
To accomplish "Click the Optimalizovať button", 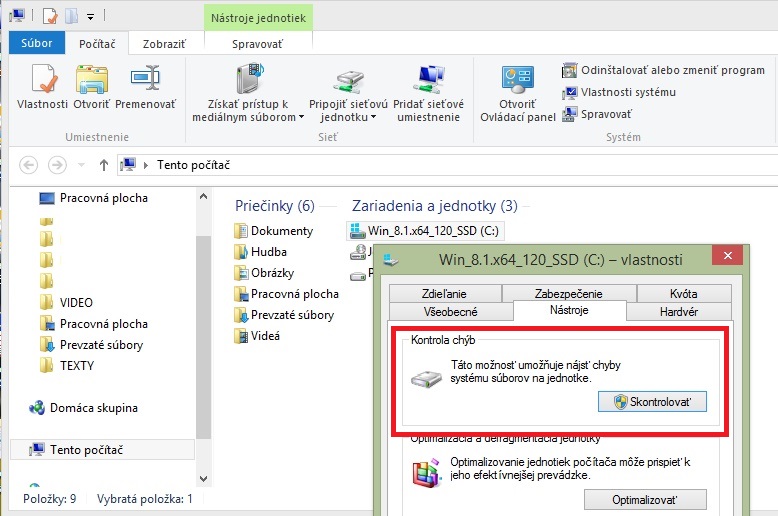I will pyautogui.click(x=645, y=500).
